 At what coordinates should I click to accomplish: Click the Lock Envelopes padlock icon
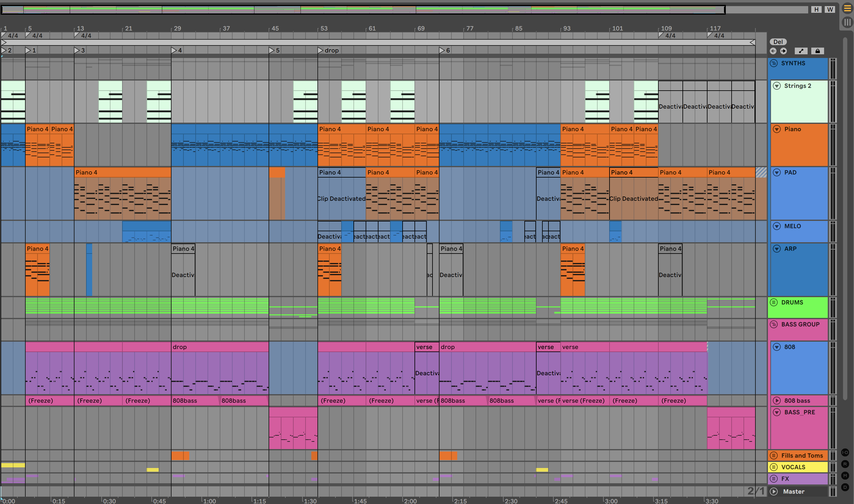tap(817, 51)
